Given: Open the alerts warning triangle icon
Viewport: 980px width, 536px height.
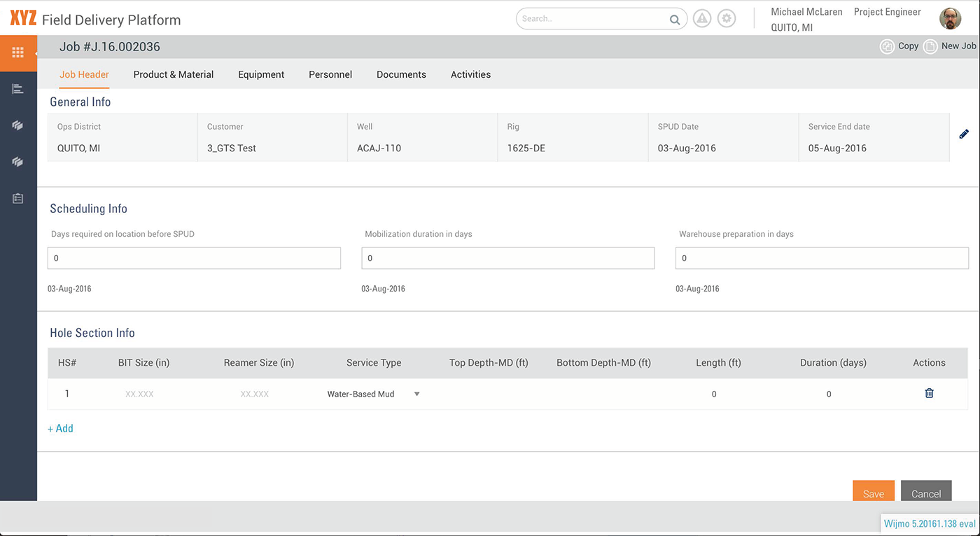Looking at the screenshot, I should (x=702, y=19).
